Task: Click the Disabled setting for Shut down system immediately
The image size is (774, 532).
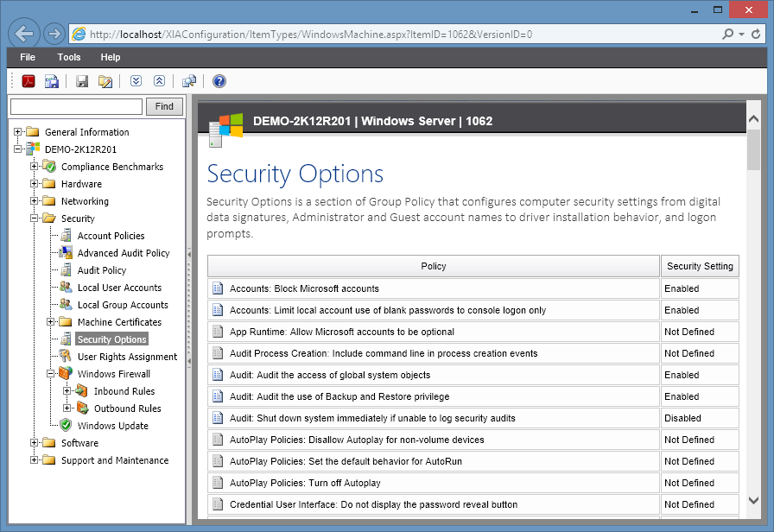Action: pos(682,418)
